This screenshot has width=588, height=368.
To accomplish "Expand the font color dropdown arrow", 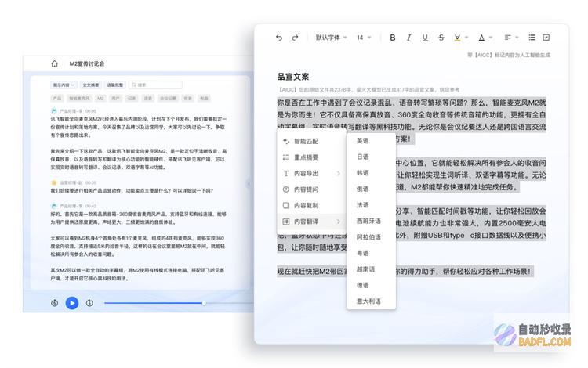I will tap(491, 38).
